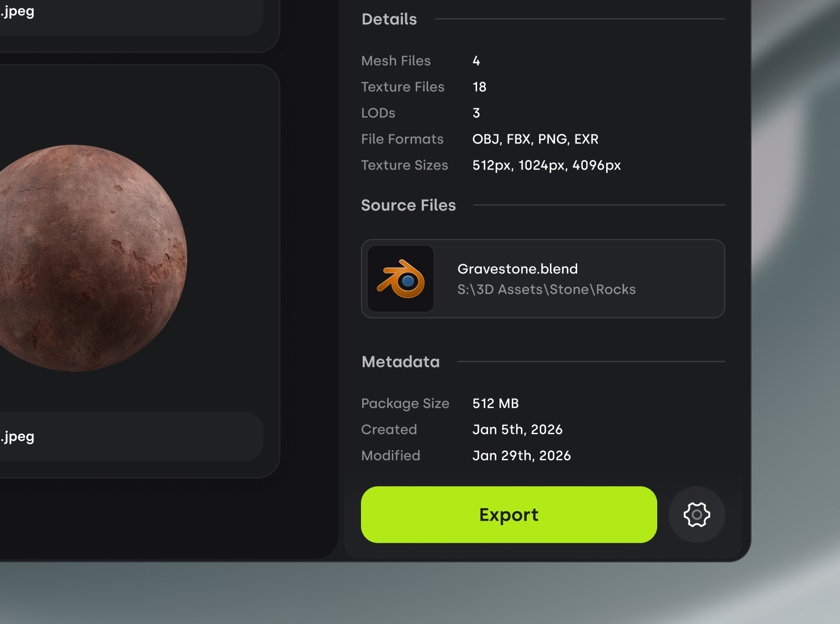Image resolution: width=840 pixels, height=624 pixels.
Task: Select the OBJ, FBX, PNG, EXR formats value
Action: (535, 139)
